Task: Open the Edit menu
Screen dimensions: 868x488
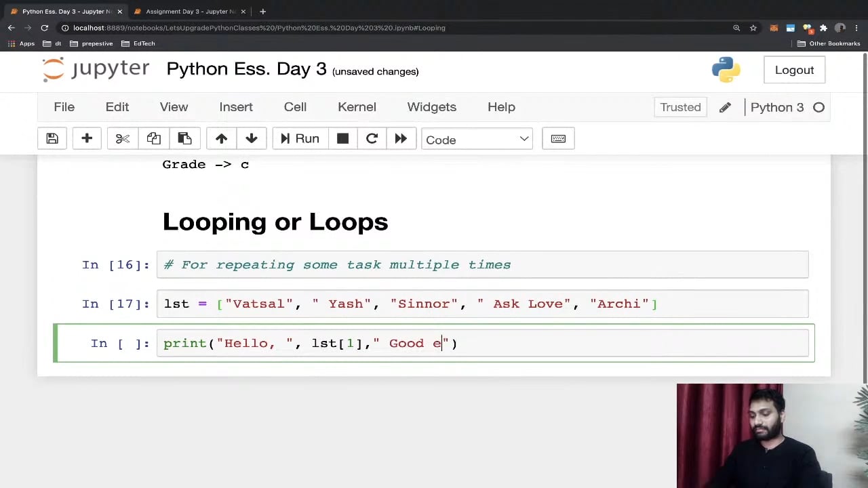Action: [117, 107]
